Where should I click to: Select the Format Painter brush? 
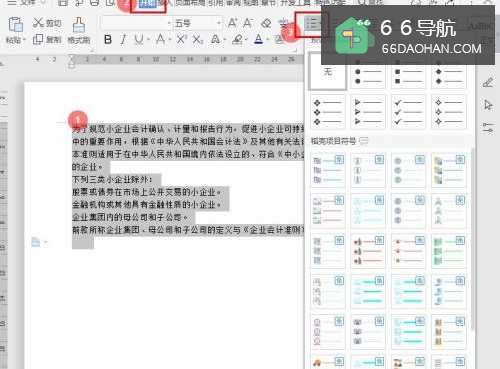(79, 25)
